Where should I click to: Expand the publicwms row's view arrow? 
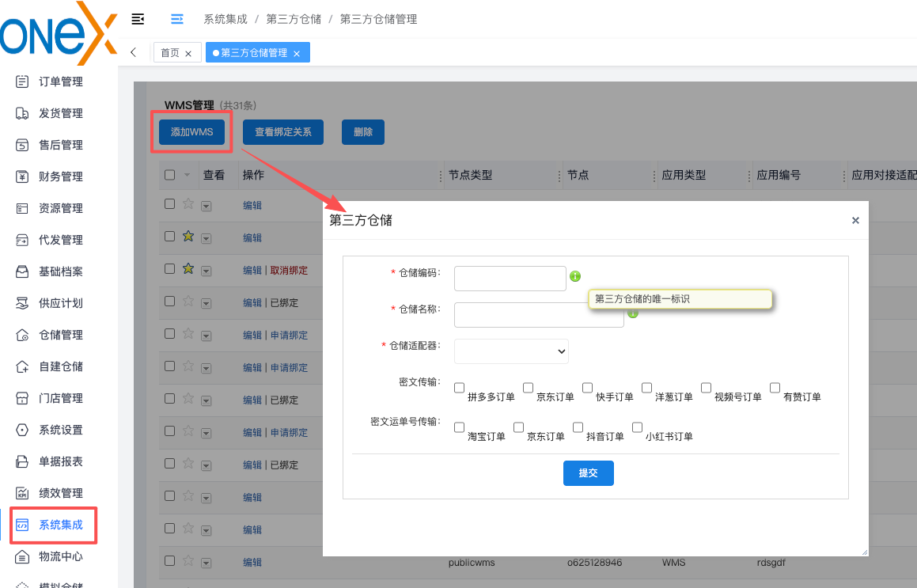point(206,563)
